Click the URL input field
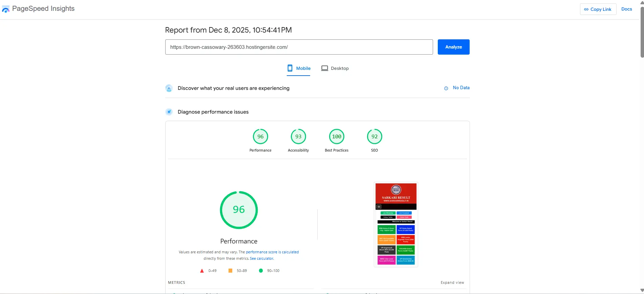The height and width of the screenshot is (294, 644). point(299,47)
